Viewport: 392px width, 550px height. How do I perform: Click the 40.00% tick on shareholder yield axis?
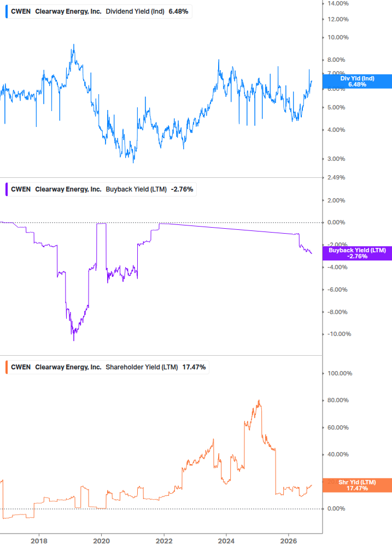coord(338,454)
